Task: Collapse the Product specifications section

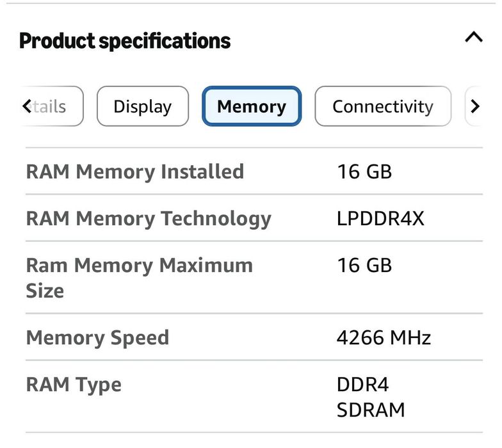Action: point(473,37)
